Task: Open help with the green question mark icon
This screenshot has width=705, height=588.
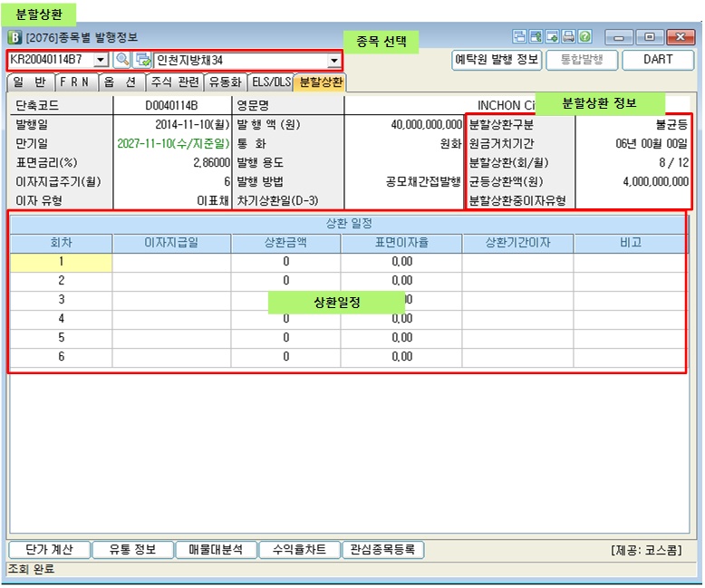Action: tap(584, 37)
